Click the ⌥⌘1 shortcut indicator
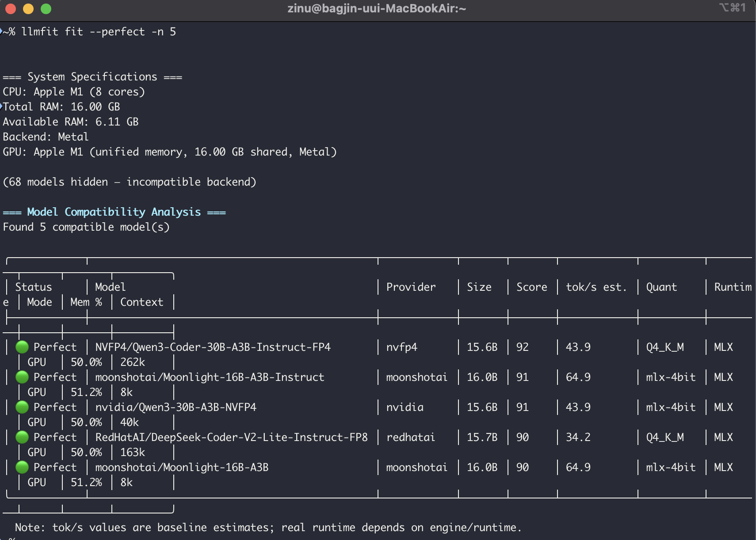The height and width of the screenshot is (540, 756). click(x=733, y=8)
